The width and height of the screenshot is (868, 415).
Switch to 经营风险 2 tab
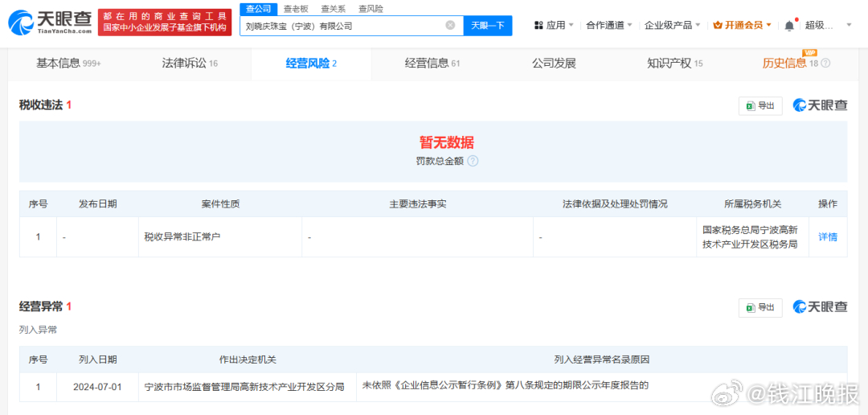click(311, 64)
